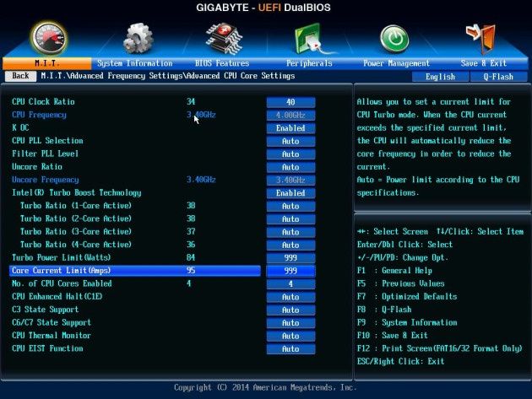Change language via English button
Image resolution: width=532 pixels, height=399 pixels.
441,77
